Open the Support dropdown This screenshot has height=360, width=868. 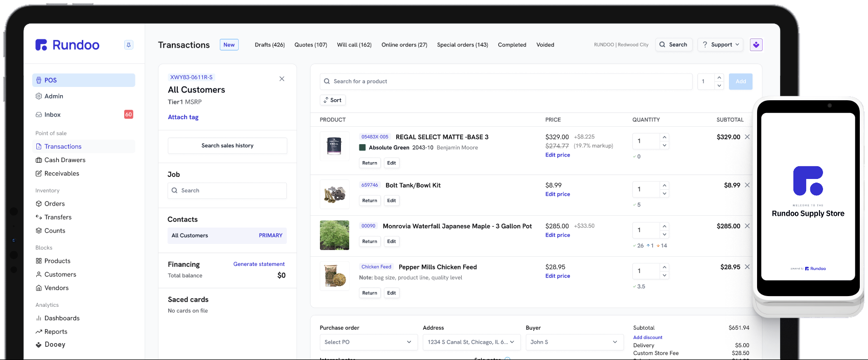[721, 45]
